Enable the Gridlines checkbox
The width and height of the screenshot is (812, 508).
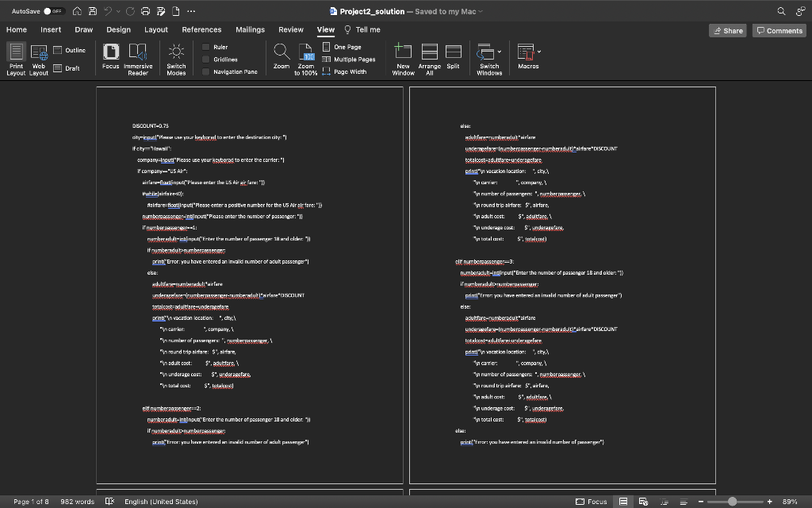205,60
